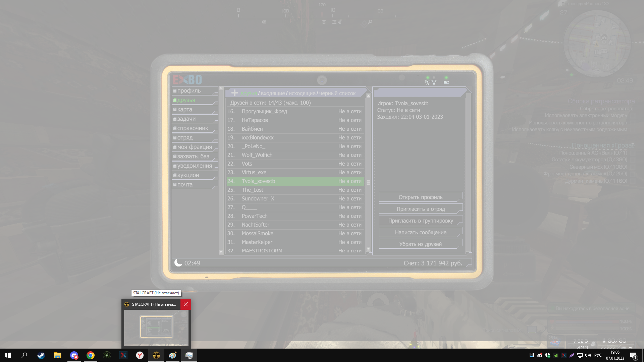Open the справочник section
This screenshot has height=362, width=644.
[195, 128]
